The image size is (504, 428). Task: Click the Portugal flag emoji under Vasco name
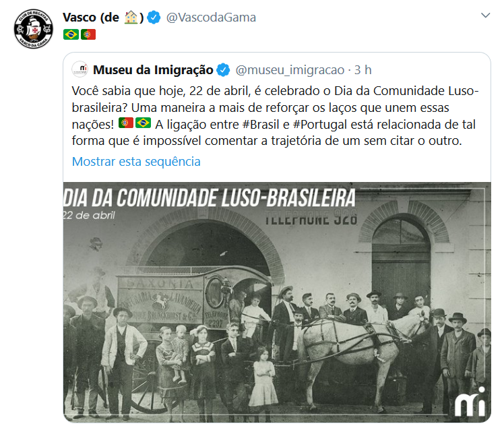(x=88, y=34)
